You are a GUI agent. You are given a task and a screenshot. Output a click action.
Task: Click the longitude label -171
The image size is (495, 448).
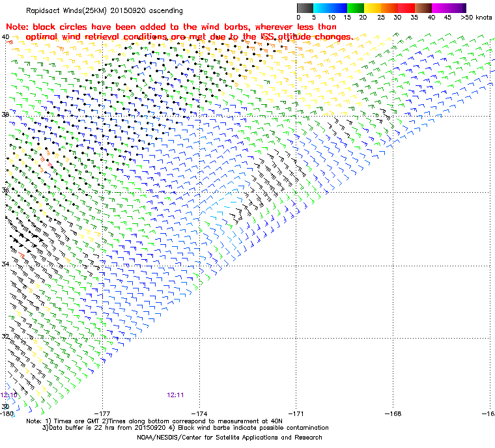coord(296,413)
